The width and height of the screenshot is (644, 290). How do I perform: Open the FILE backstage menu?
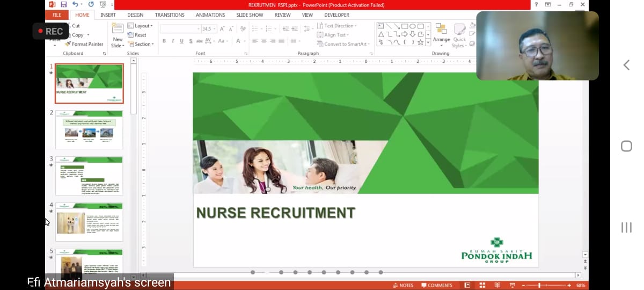(57, 15)
